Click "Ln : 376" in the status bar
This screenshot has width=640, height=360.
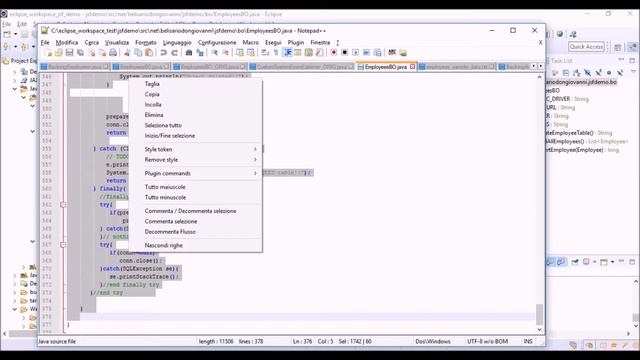303,341
